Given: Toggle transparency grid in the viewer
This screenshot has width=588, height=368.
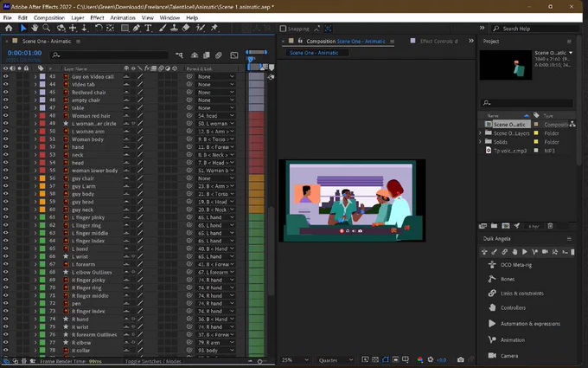Looking at the screenshot, I should tap(375, 359).
